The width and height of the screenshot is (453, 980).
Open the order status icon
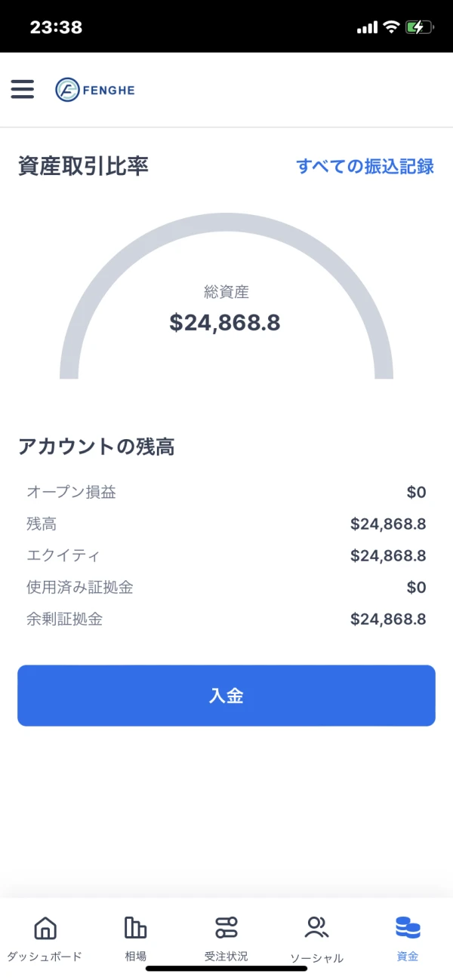226,927
